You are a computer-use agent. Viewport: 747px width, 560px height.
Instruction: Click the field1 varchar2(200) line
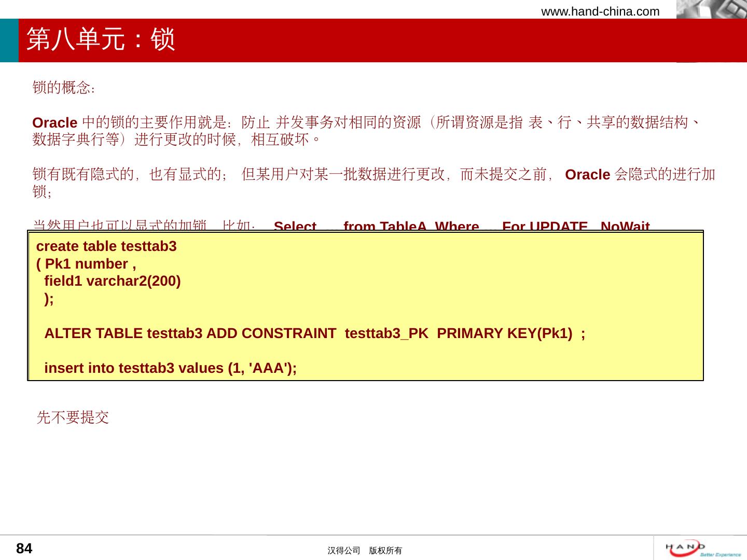113,281
